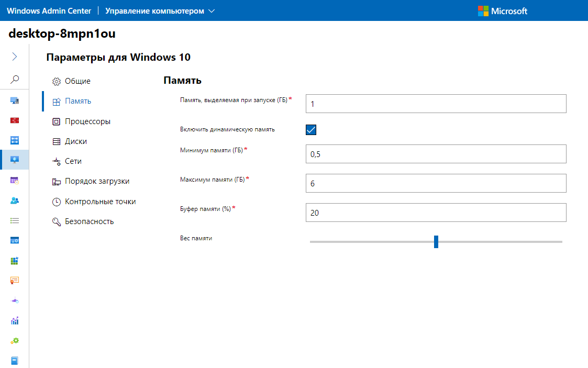
Task: Click the Буфер памяти input field
Action: click(436, 213)
